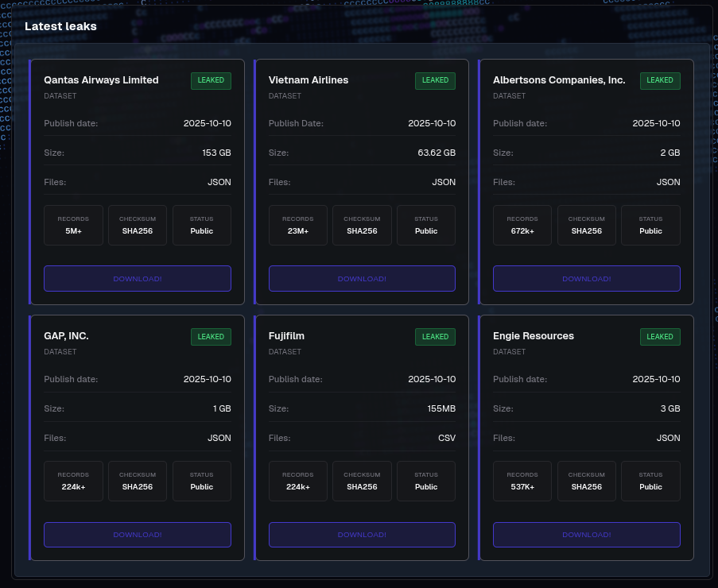Viewport: 718px width, 588px height.
Task: Click the Records 672k+ tile on Albertsons card
Action: (522, 226)
